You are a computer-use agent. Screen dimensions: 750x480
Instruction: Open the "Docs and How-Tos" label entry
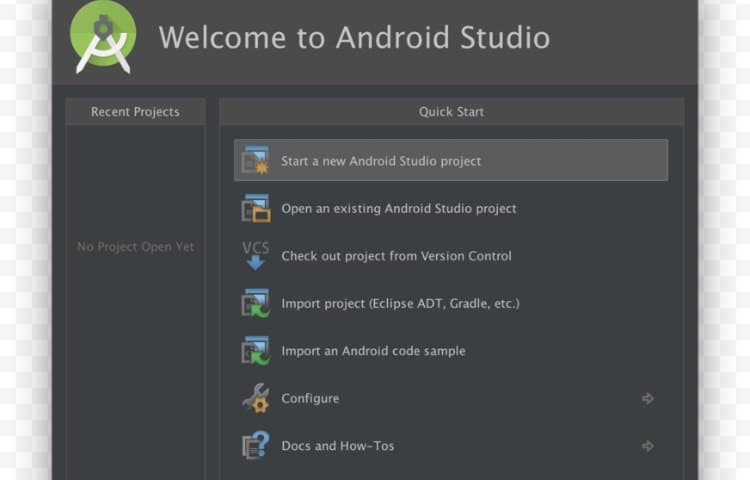(x=338, y=446)
